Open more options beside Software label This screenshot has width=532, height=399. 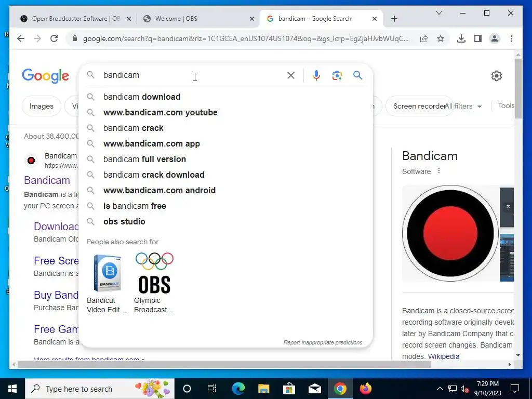(x=438, y=170)
